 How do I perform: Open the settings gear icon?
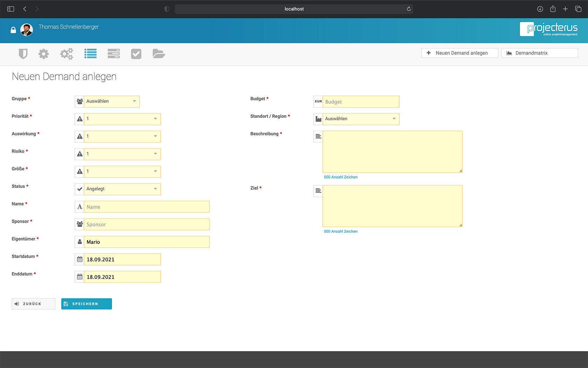point(43,54)
